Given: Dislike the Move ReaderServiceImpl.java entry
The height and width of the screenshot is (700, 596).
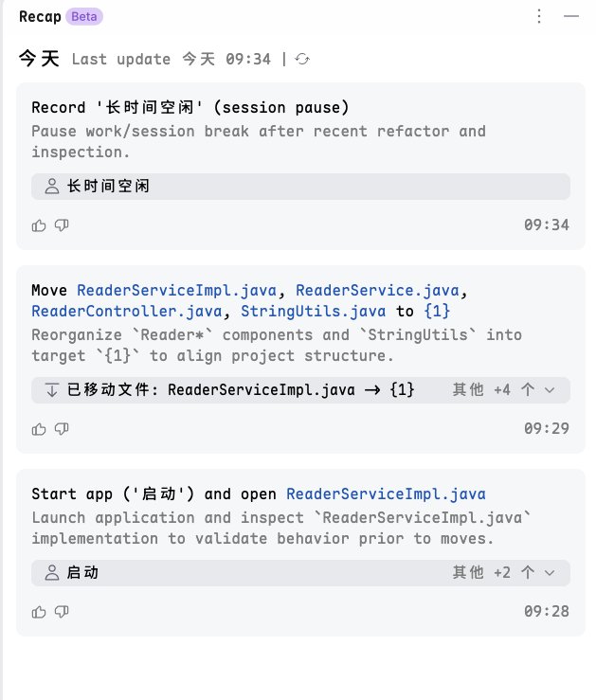Looking at the screenshot, I should tap(62, 429).
